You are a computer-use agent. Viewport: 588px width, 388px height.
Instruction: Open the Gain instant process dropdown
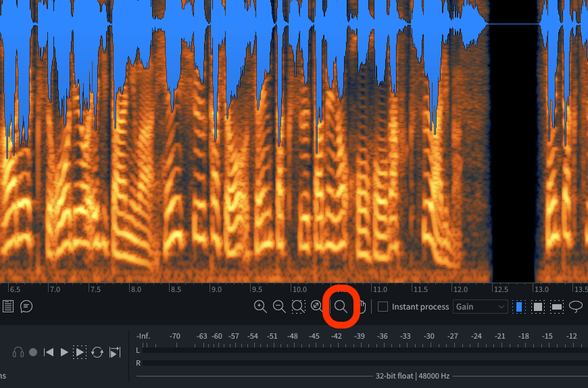[x=481, y=307]
